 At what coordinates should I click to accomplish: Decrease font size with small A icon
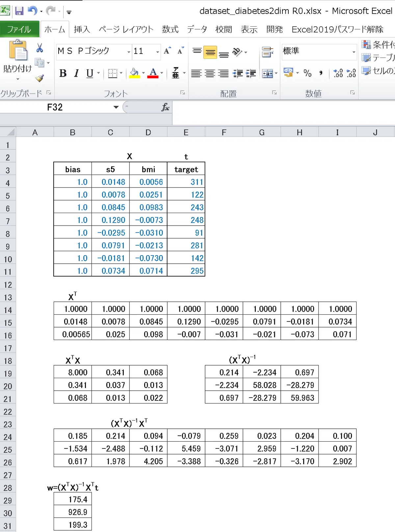(180, 51)
